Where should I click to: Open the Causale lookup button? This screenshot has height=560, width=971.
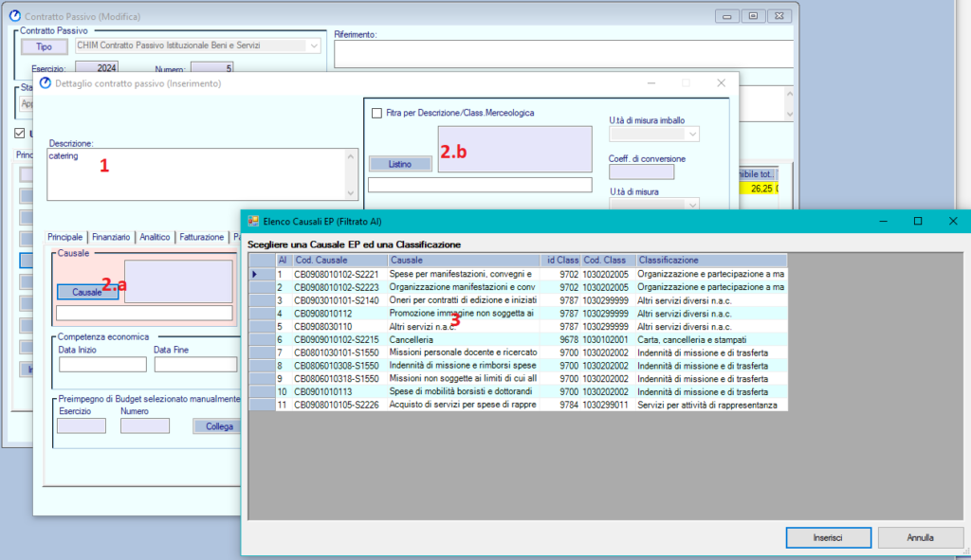coord(87,292)
